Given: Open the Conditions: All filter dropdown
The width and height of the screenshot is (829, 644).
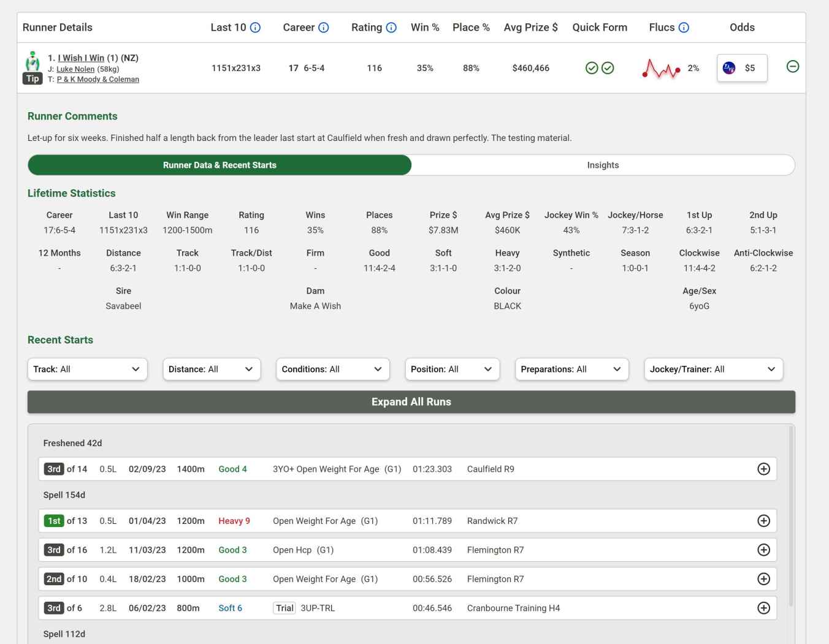Looking at the screenshot, I should 332,369.
